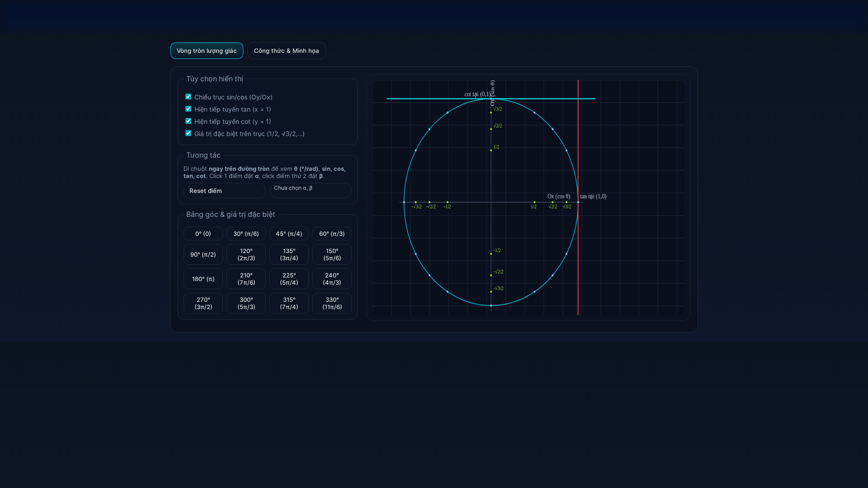Click the -√2/2 label on the vertical axis
This screenshot has height=488, width=868.
point(498,272)
